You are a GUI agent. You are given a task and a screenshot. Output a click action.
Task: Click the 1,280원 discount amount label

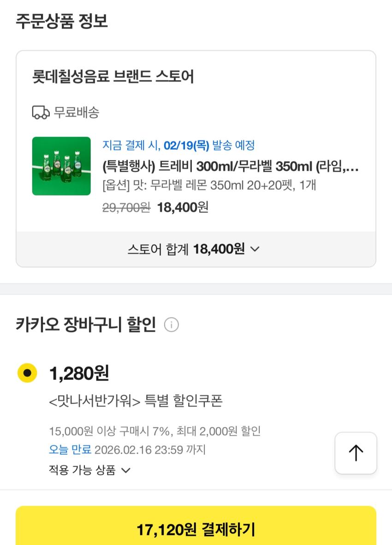(x=79, y=373)
